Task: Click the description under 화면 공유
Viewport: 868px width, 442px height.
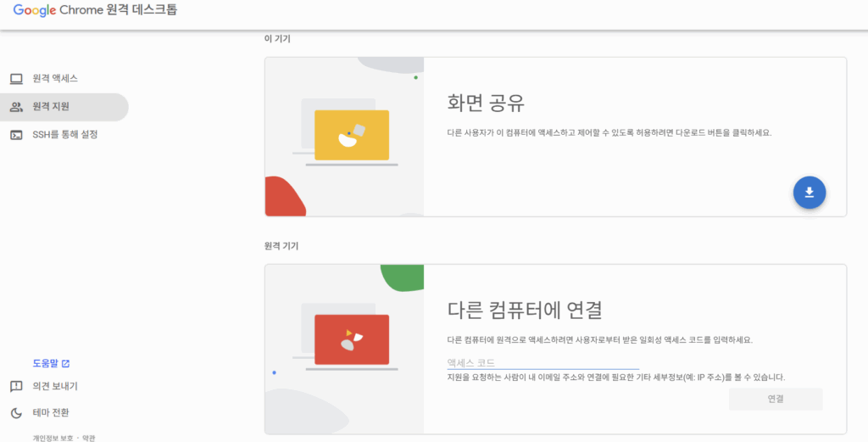Action: (x=609, y=133)
